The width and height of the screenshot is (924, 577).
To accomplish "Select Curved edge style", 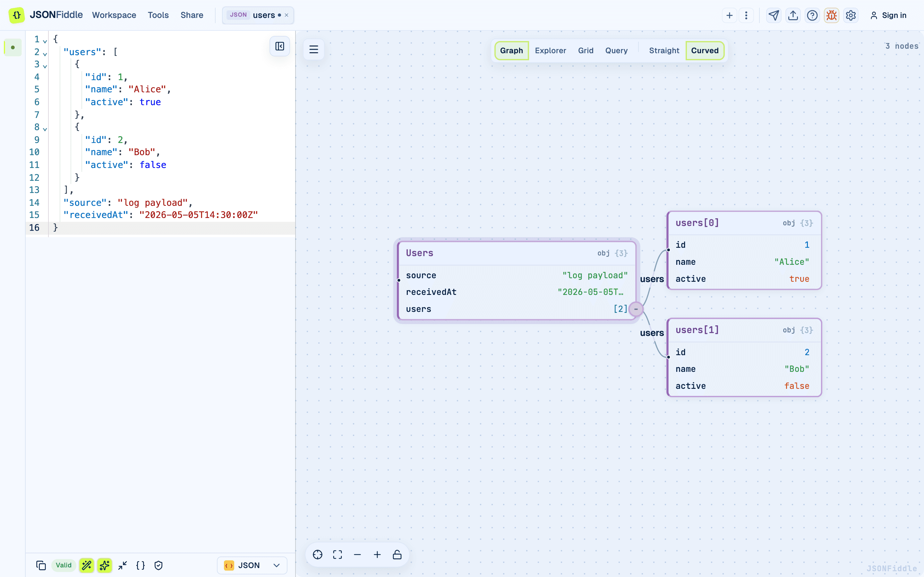I will (x=705, y=50).
